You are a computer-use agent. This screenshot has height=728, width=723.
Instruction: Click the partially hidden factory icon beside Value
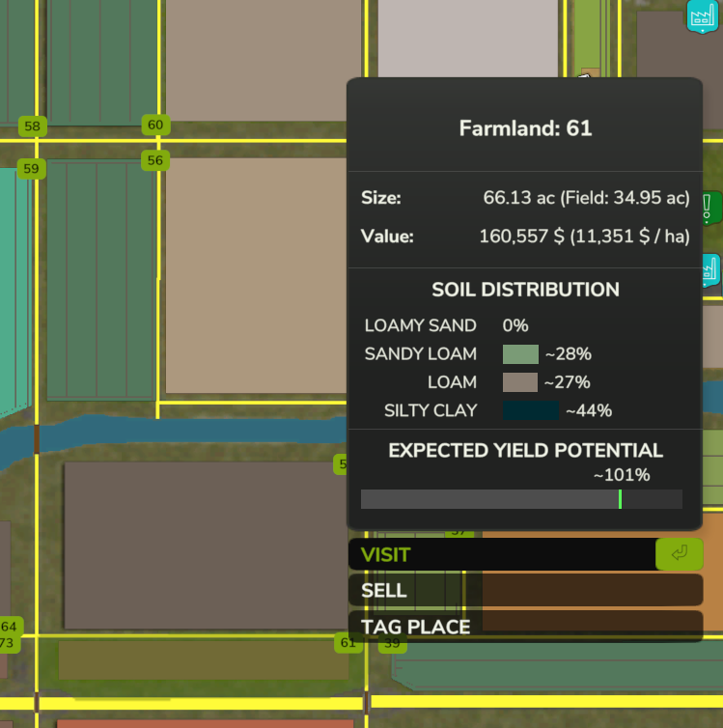[x=711, y=270]
